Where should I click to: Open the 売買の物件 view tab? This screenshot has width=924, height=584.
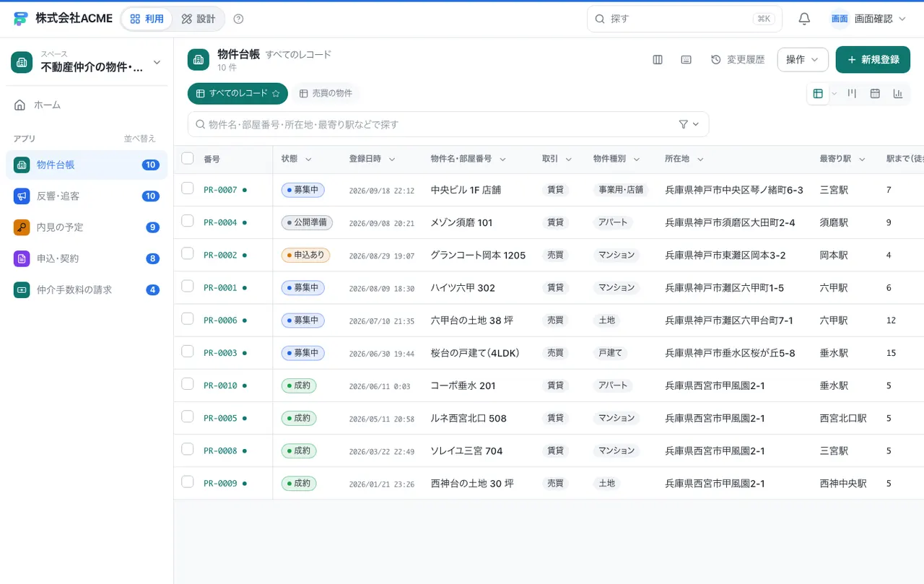pyautogui.click(x=326, y=93)
